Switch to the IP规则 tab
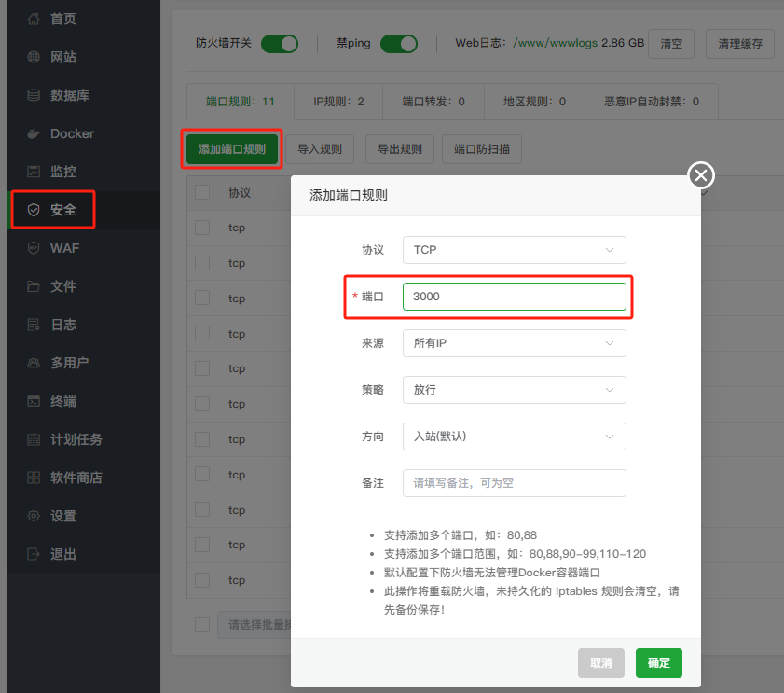784x693 pixels. tap(338, 101)
